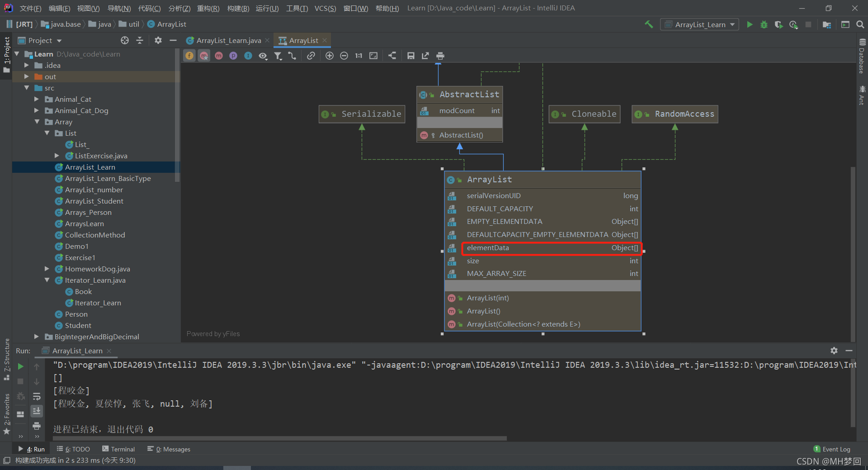Toggle Methods visibility in the diagram toolbar
Viewport: 868px width, 470px height.
(219, 56)
